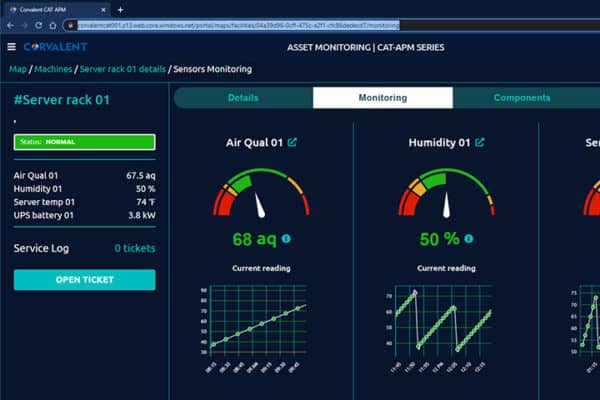600x400 pixels.
Task: Click info icon next to 68 aq
Action: pyautogui.click(x=286, y=239)
